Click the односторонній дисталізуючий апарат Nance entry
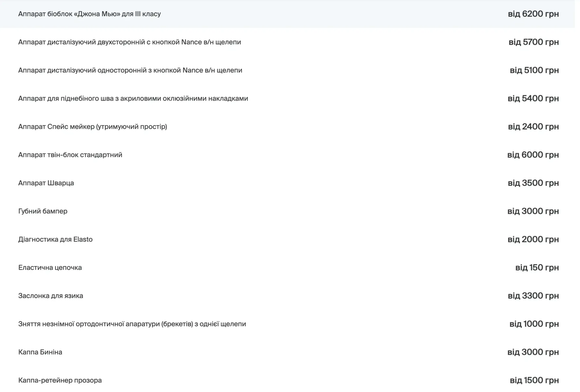 [x=130, y=70]
